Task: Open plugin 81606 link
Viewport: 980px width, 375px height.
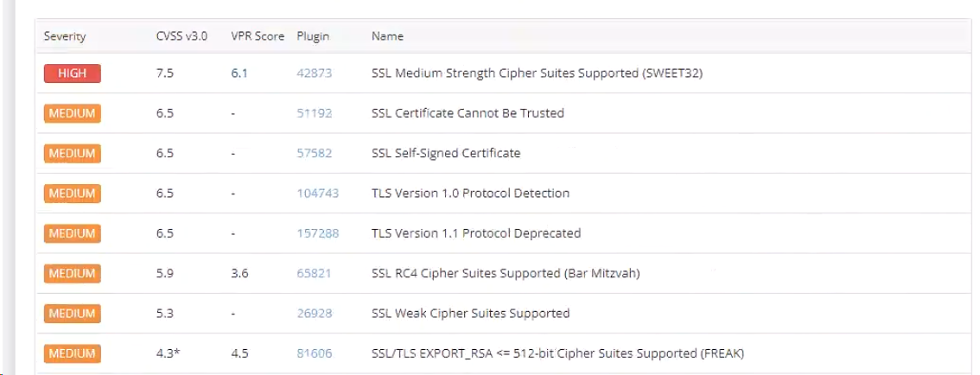Action: (x=314, y=353)
